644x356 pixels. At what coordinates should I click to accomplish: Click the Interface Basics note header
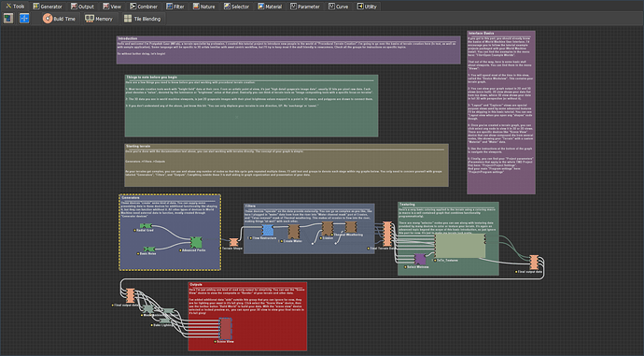click(481, 33)
